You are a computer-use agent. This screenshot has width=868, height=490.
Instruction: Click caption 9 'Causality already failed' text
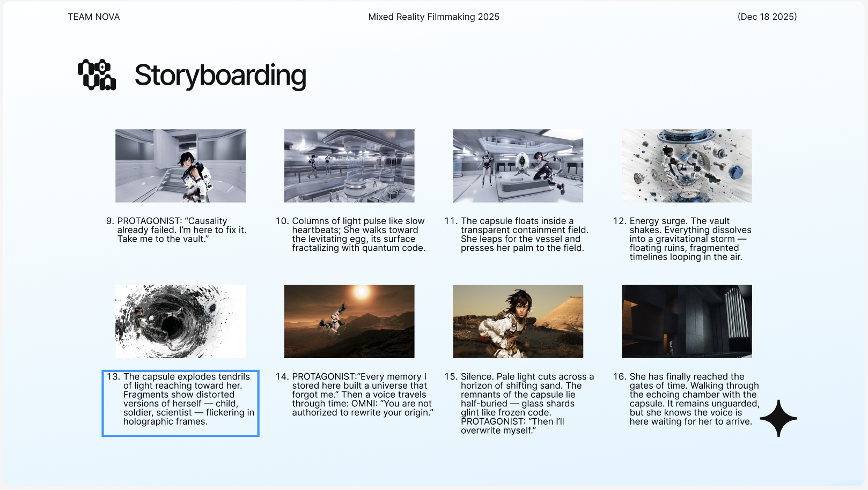point(176,230)
